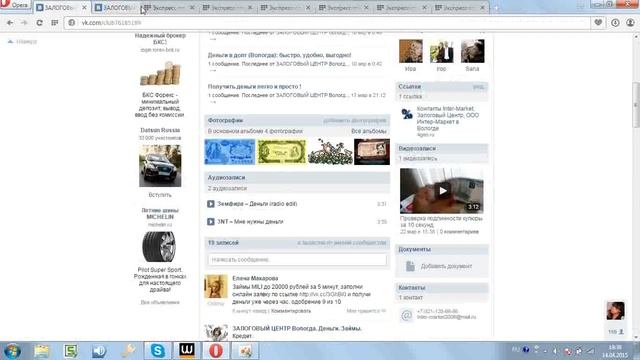Viewport: 640px width, 360px height.
Task: Open the yellow-green banknote photo thumbnail
Action: point(282,152)
